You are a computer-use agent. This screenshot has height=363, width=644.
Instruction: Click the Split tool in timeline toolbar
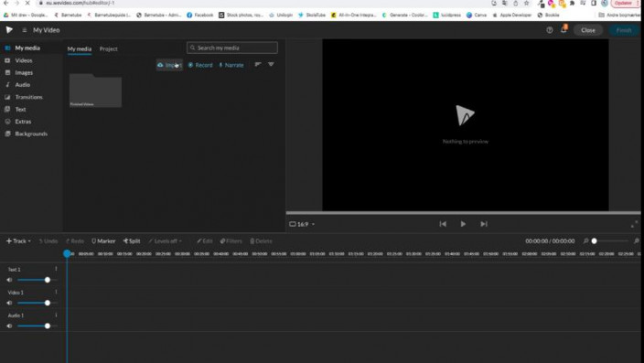(132, 241)
